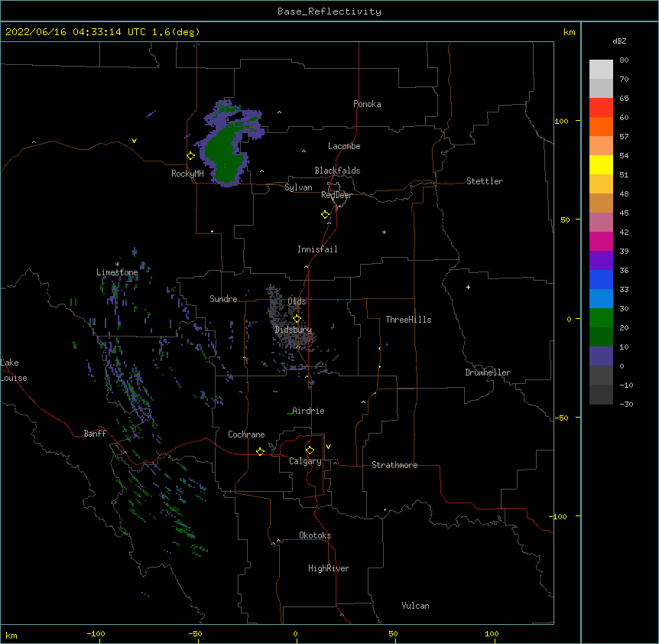Select the Sylvan label
The width and height of the screenshot is (659, 644).
(298, 187)
